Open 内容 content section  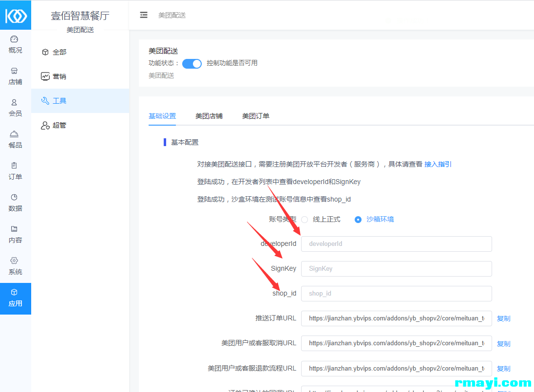pos(15,234)
